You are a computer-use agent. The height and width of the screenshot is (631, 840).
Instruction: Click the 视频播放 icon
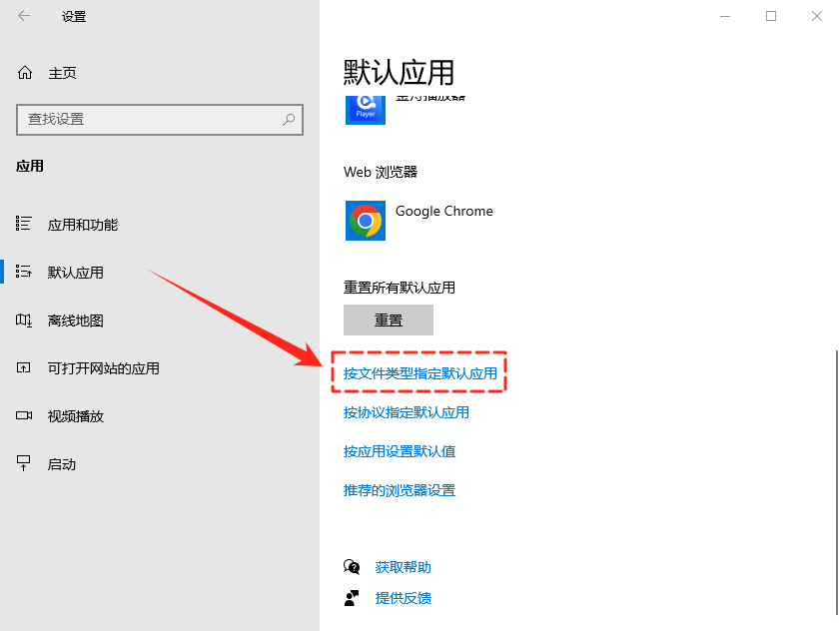coord(25,416)
